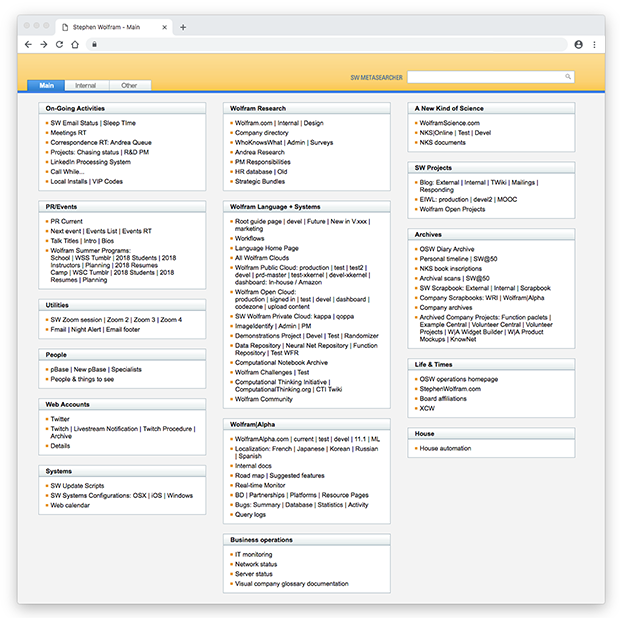
Task: Open the Root guide page link
Action: [x=258, y=221]
